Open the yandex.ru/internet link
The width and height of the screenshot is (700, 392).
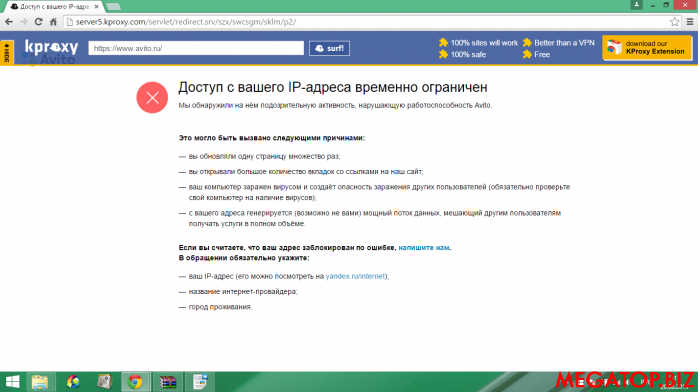[355, 276]
